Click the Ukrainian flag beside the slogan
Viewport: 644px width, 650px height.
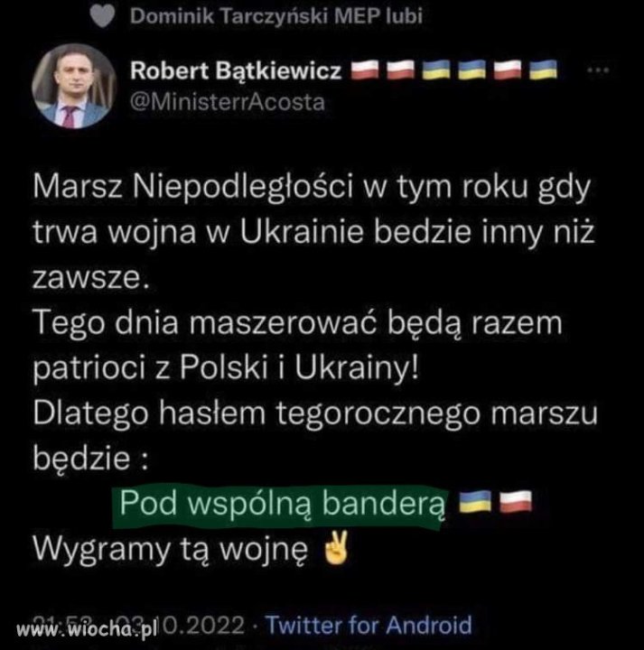[x=476, y=502]
